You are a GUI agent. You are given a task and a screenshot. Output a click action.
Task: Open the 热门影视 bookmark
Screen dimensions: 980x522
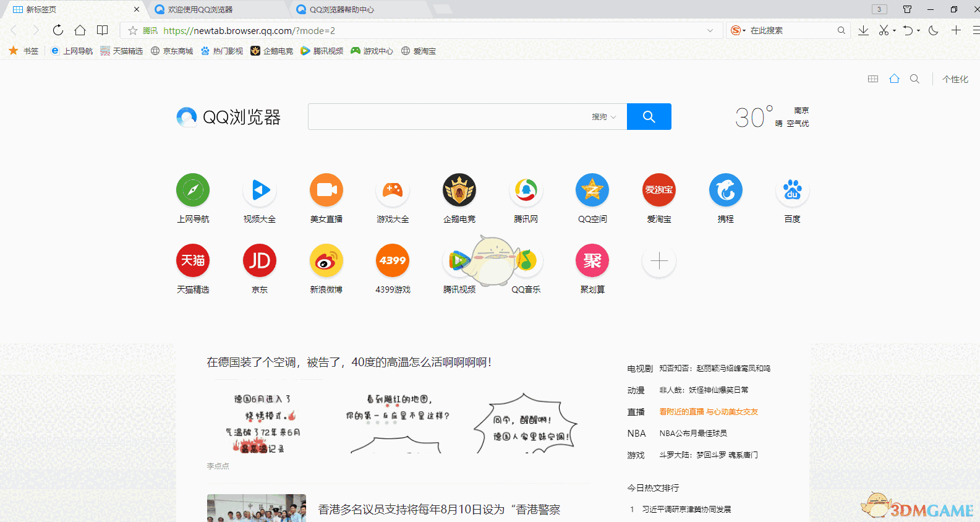(x=222, y=51)
